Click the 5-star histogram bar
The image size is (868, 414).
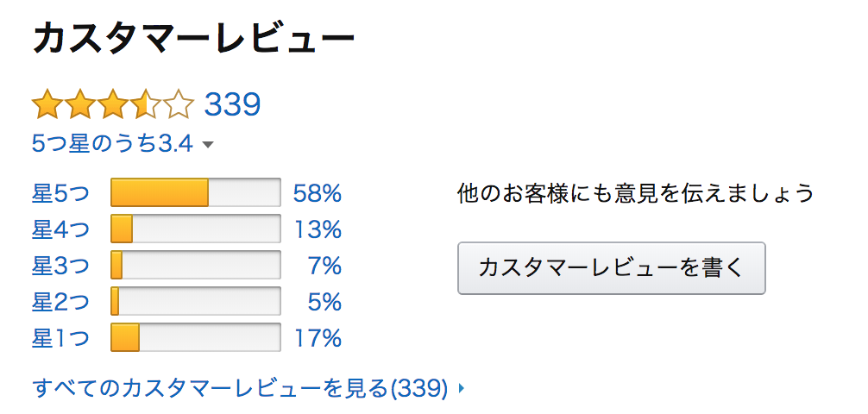click(x=196, y=192)
